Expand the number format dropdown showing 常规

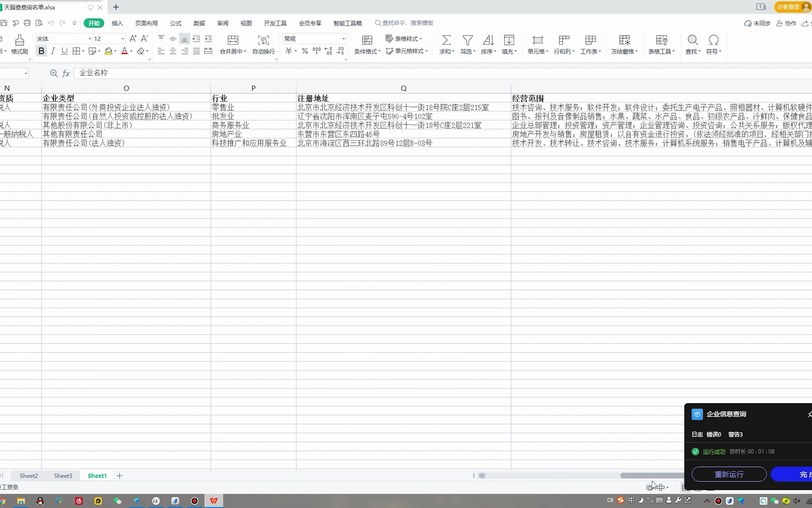343,39
